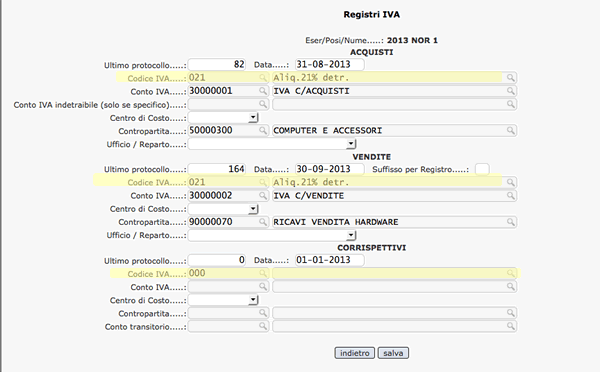Search Codice IVA description in CORRISPETTIVI section
The image size is (600, 372).
click(510, 273)
